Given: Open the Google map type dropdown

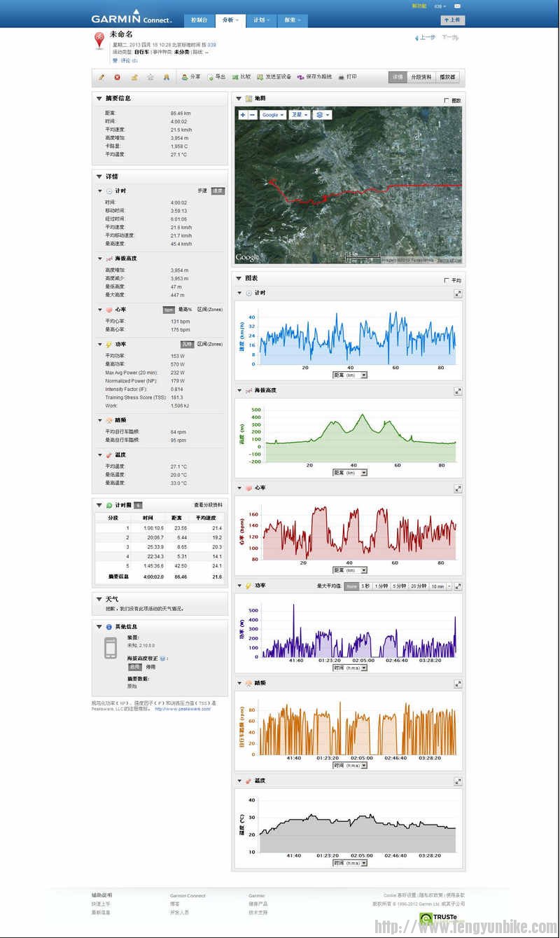Looking at the screenshot, I should [x=272, y=114].
